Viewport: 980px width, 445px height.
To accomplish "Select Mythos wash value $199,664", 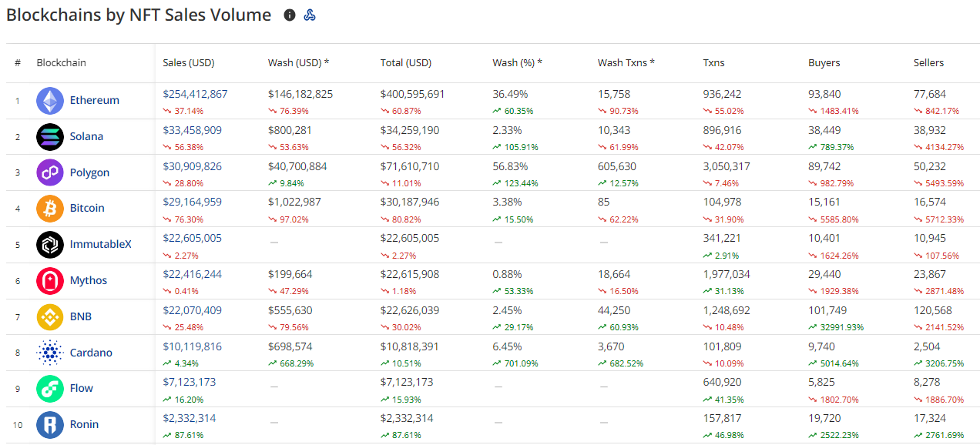I will (x=290, y=274).
